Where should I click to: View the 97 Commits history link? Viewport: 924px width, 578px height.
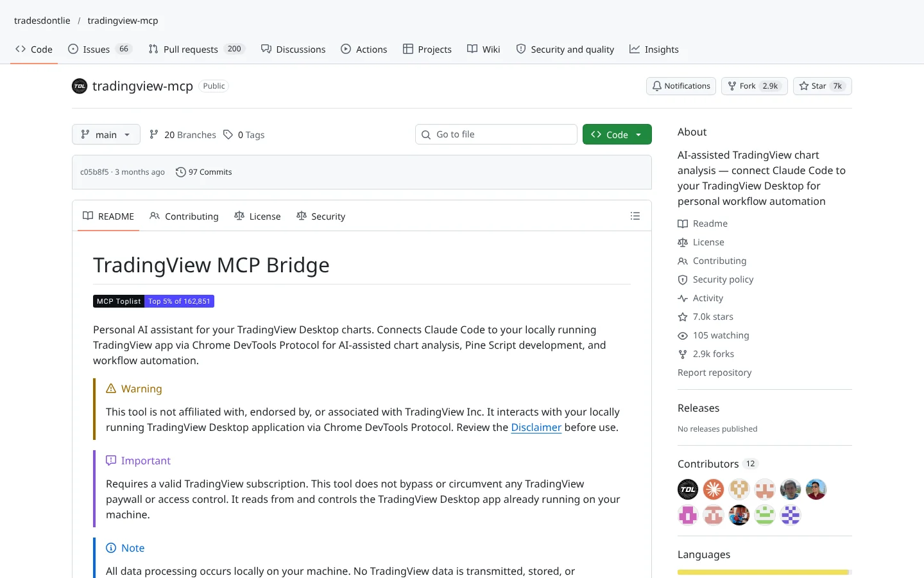click(203, 172)
